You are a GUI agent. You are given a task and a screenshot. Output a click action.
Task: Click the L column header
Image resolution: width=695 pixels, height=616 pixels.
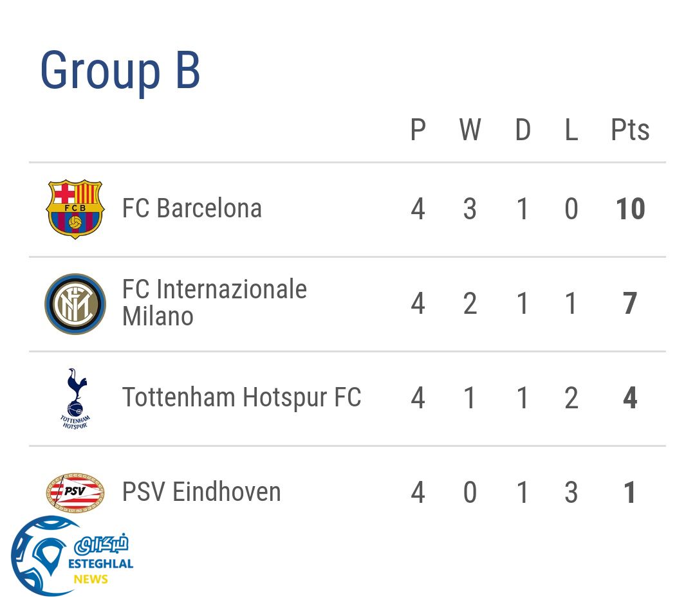pos(571,131)
